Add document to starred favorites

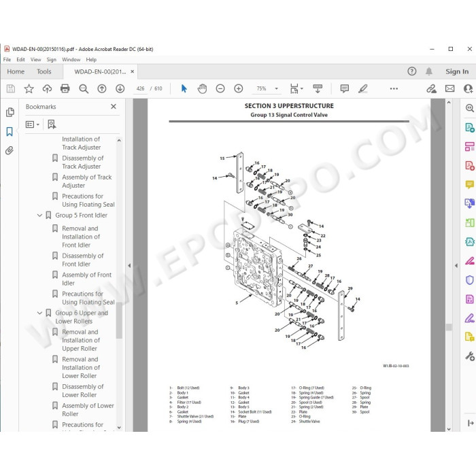pyautogui.click(x=29, y=88)
